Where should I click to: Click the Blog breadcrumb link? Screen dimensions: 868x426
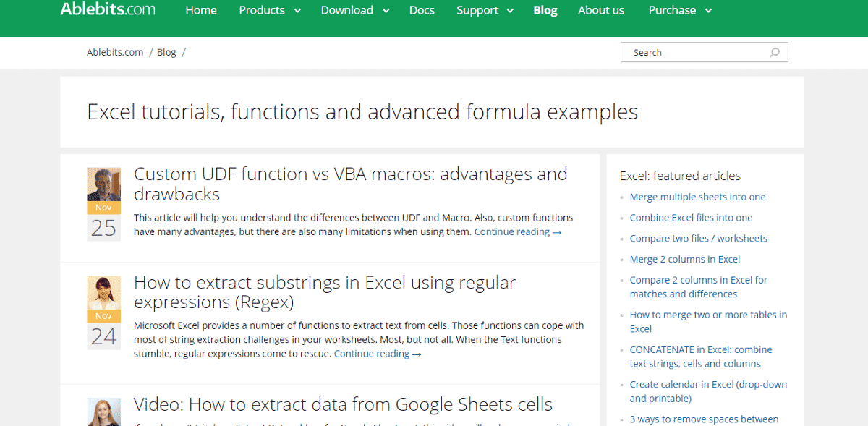click(166, 51)
